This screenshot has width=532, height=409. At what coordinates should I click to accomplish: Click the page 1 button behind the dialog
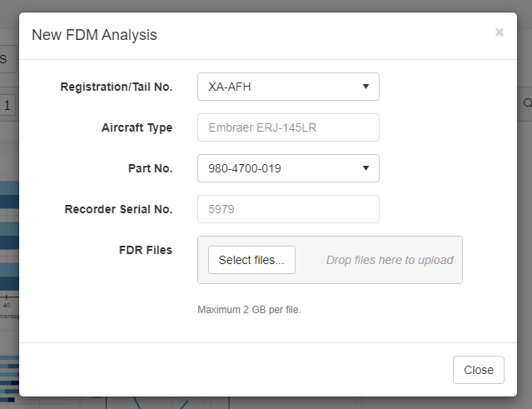click(x=7, y=105)
